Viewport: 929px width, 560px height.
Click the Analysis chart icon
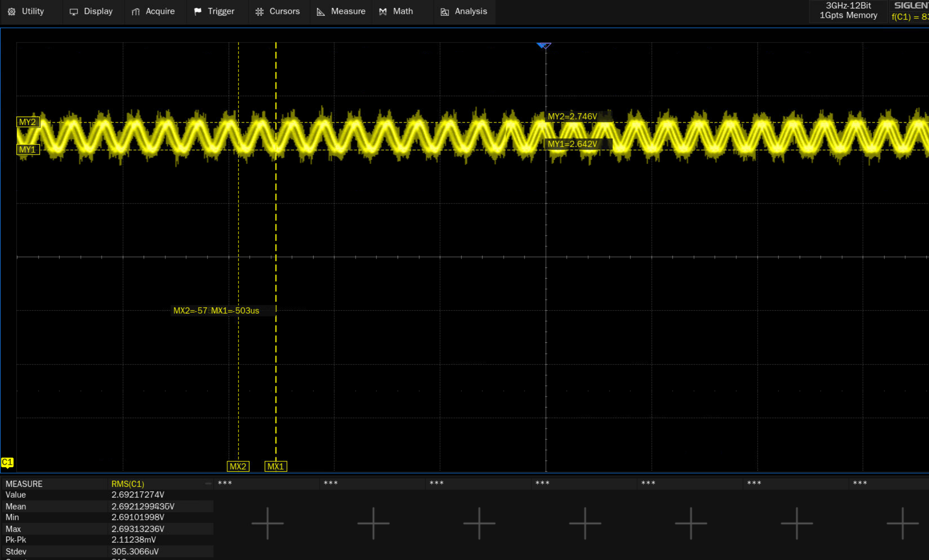(x=444, y=12)
